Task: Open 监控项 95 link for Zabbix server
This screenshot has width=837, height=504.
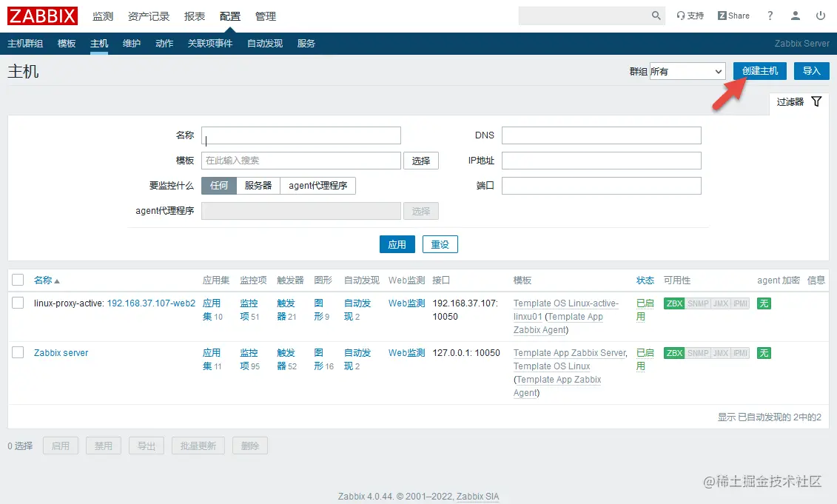Action: click(249, 360)
